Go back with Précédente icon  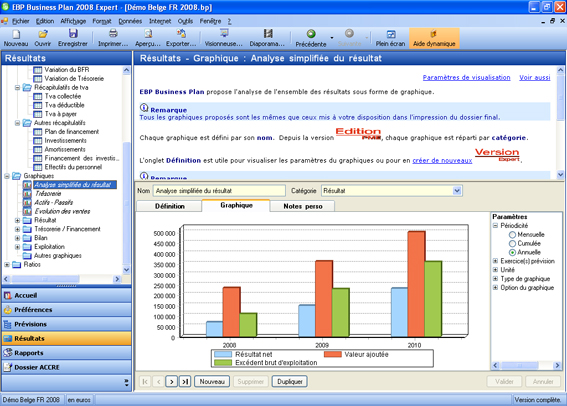[311, 34]
